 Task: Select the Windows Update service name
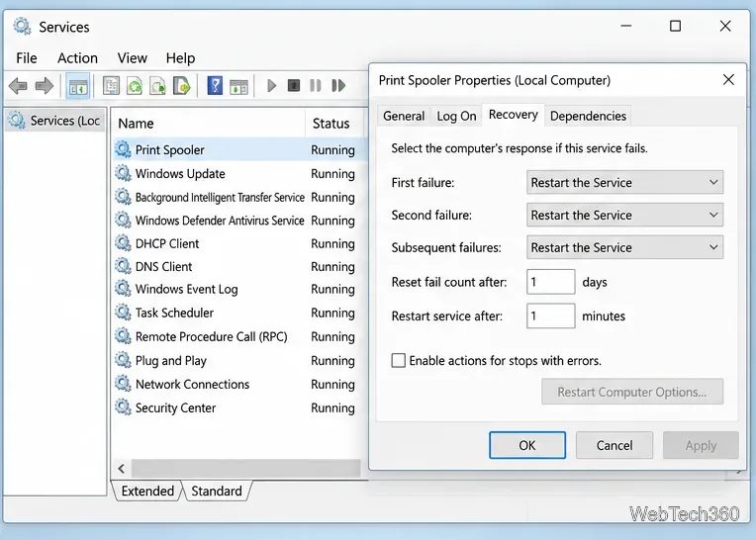click(x=180, y=174)
